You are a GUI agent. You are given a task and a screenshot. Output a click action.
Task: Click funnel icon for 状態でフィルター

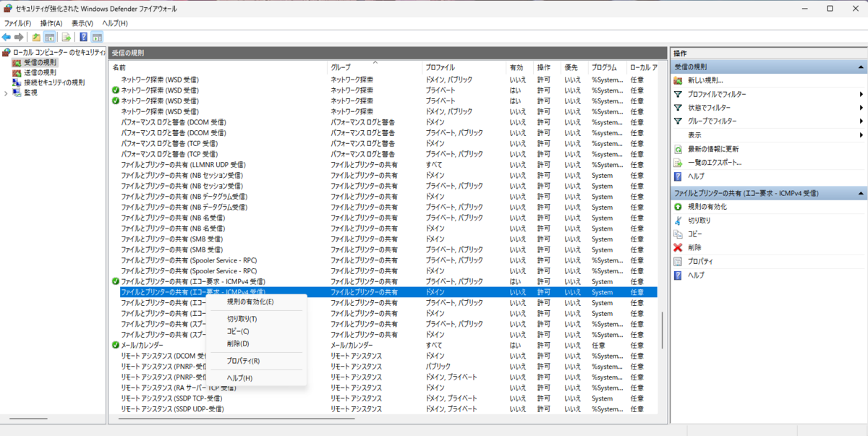tap(678, 108)
